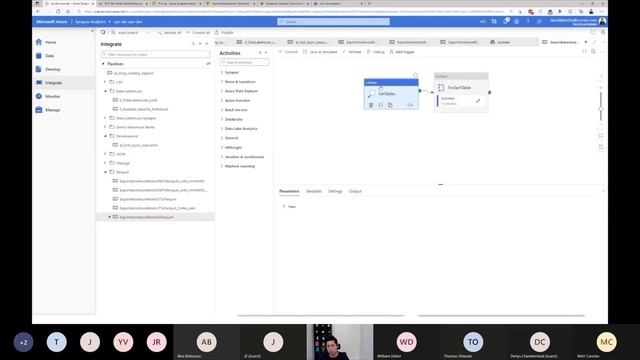The height and width of the screenshot is (360, 640).
Task: Click the AB participant avatar
Action: pyautogui.click(x=207, y=342)
